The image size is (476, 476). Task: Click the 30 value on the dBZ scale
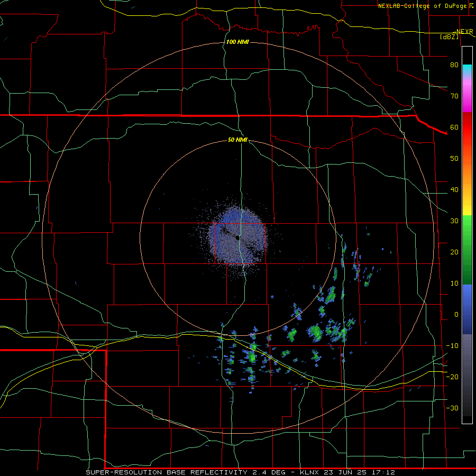tap(454, 221)
